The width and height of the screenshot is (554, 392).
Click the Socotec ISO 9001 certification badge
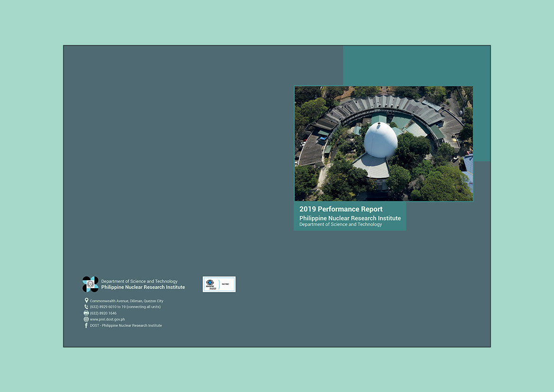pos(219,284)
